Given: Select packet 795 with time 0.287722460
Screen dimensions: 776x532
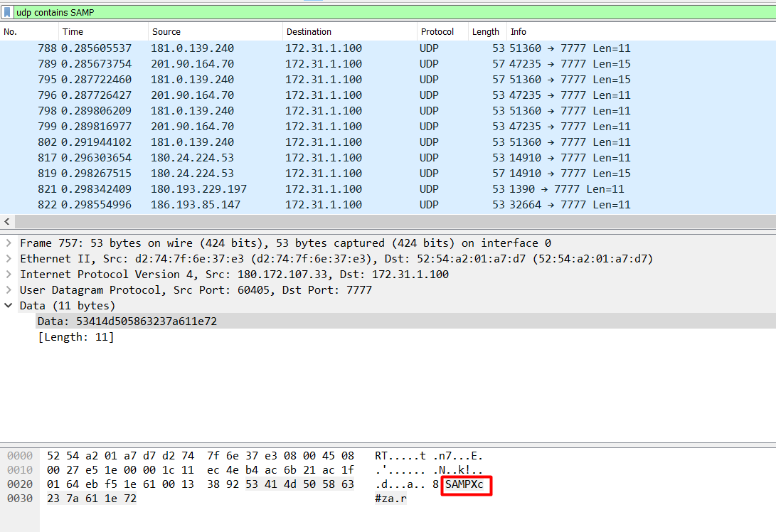Looking at the screenshot, I should 388,79.
